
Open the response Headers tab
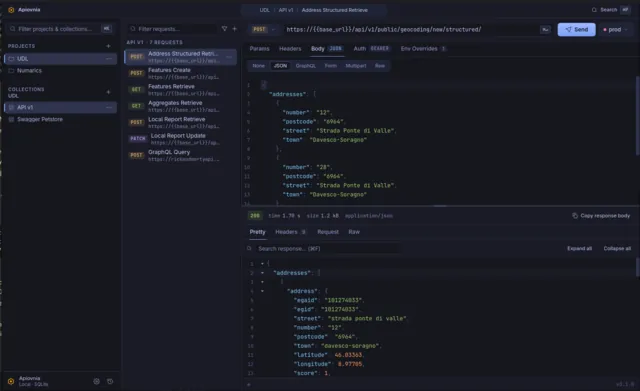[291, 232]
